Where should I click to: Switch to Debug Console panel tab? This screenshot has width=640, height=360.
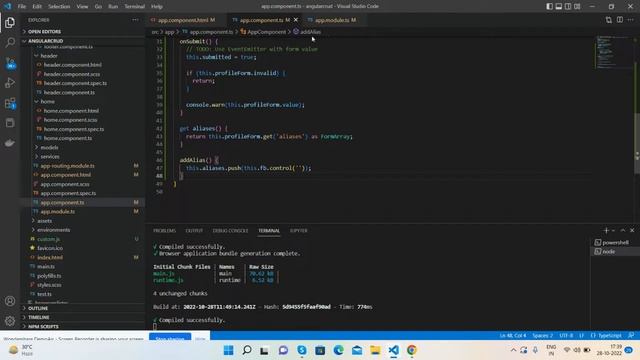pos(230,231)
